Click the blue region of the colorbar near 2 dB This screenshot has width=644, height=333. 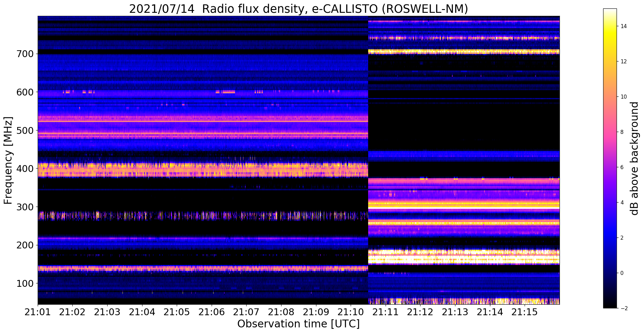[610, 238]
